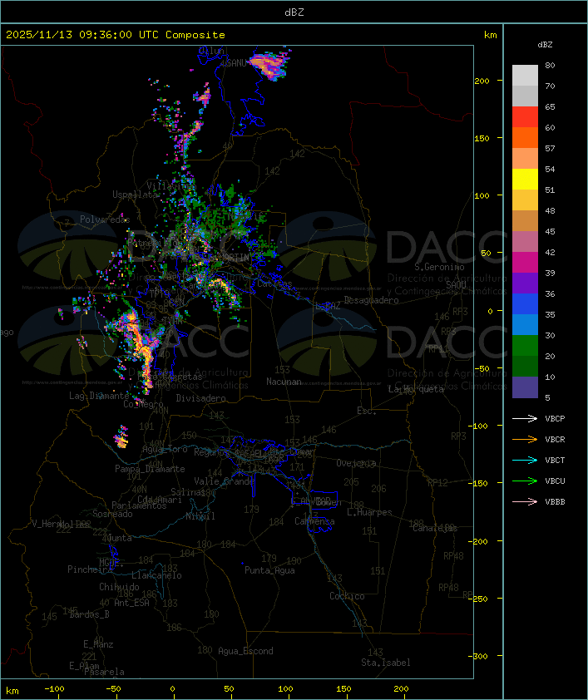Click the Divisadero map label

point(201,397)
